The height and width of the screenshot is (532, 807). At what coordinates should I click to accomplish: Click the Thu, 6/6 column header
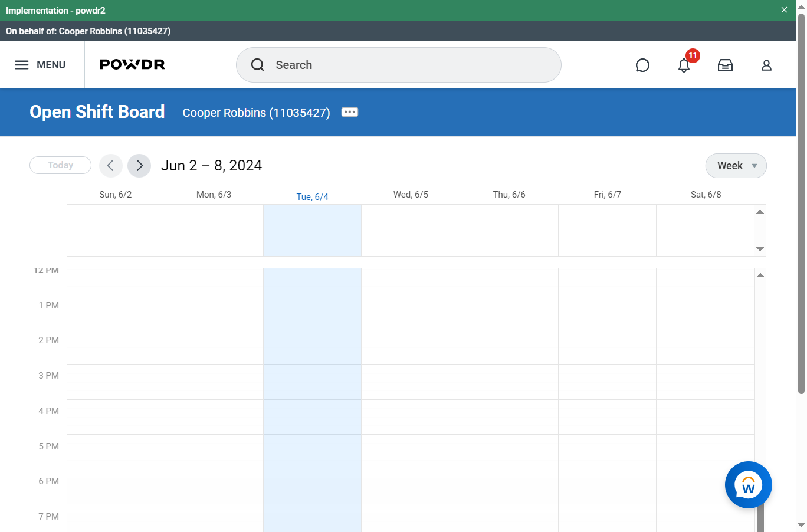coord(509,195)
